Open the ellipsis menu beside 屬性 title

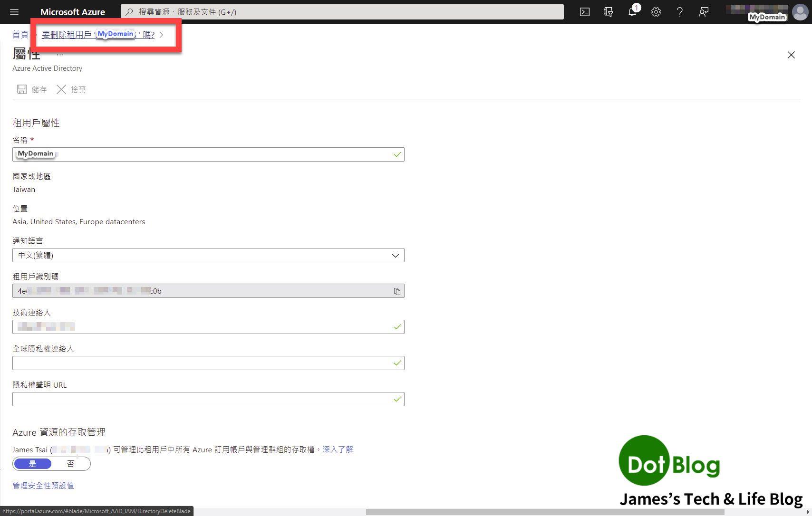coord(60,55)
